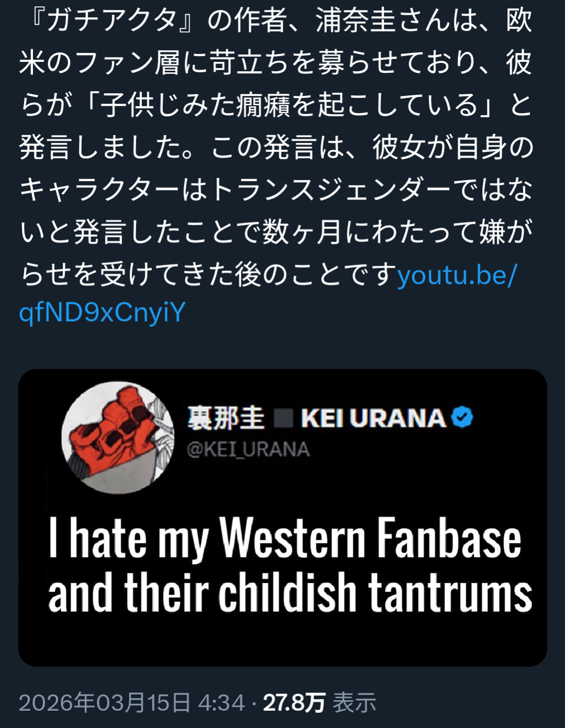Click the red glove profile avatar
The width and height of the screenshot is (565, 728).
tap(118, 437)
